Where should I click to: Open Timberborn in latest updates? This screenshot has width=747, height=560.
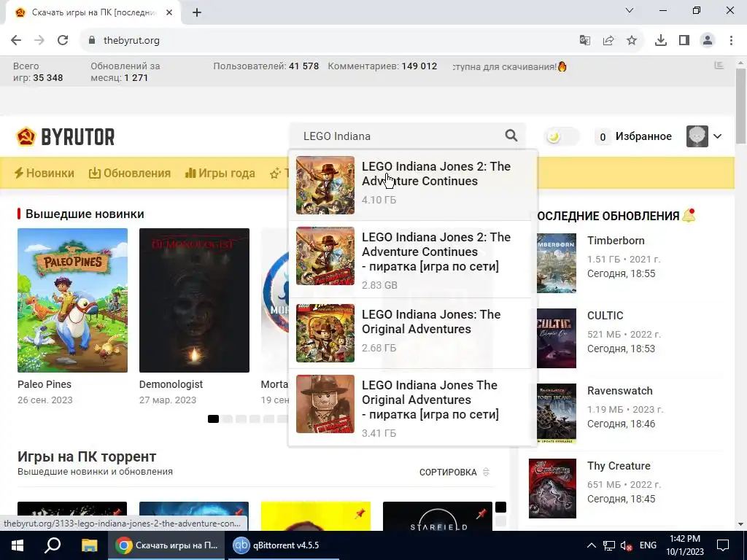click(616, 241)
